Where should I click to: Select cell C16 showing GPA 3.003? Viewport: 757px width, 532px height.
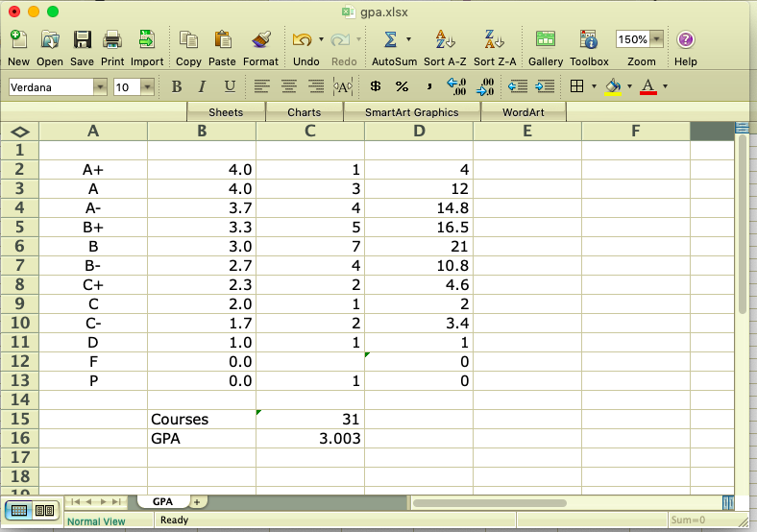pyautogui.click(x=309, y=438)
